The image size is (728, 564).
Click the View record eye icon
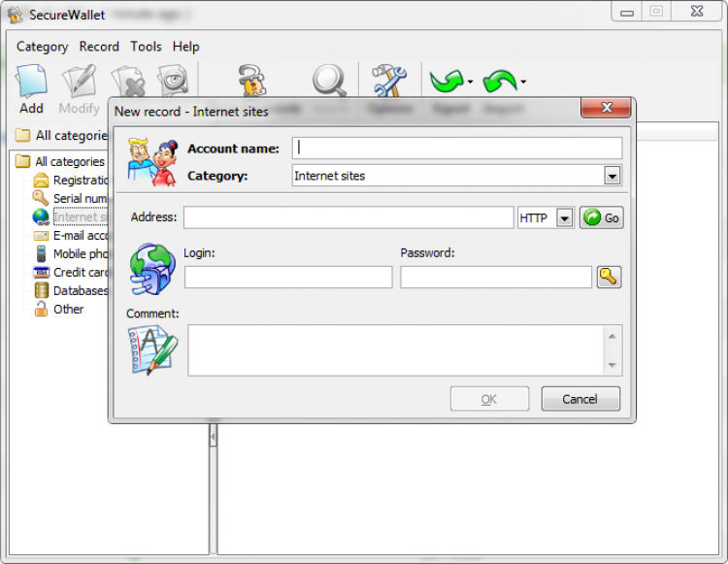pos(173,80)
